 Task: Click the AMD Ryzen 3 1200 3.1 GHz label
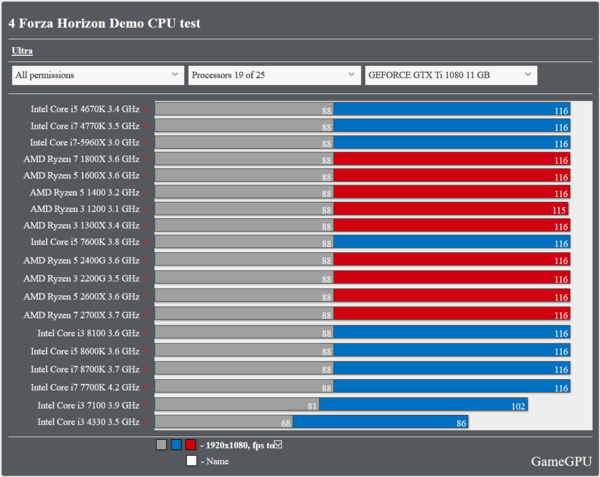click(x=85, y=209)
